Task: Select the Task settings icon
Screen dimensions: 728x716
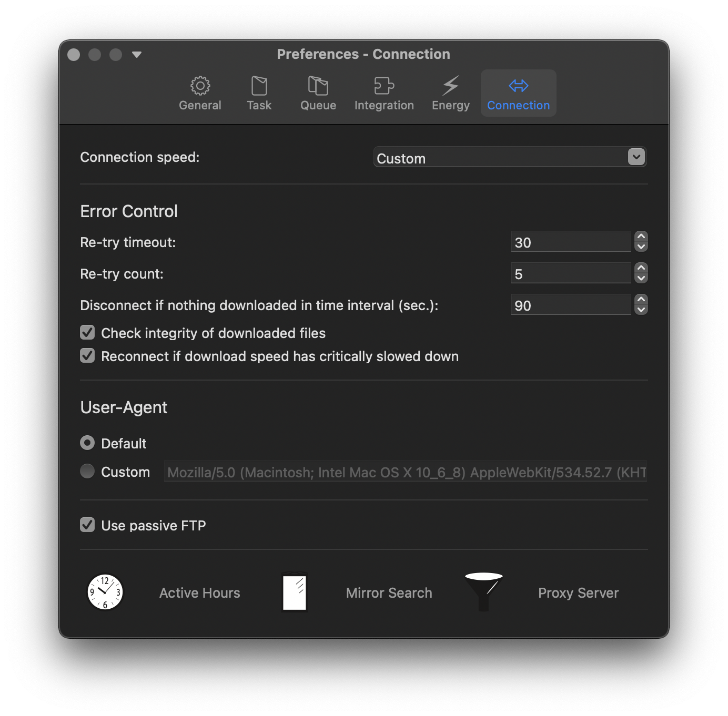Action: pyautogui.click(x=259, y=86)
